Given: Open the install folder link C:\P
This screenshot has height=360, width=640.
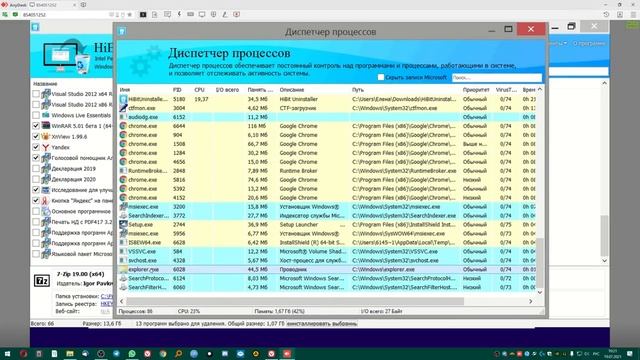Looking at the screenshot, I should point(107,296).
